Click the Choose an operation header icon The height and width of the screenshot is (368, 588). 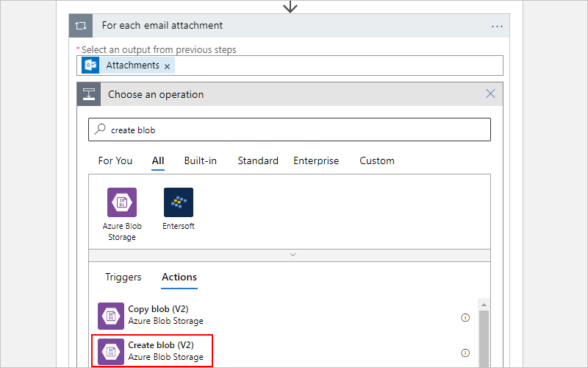(x=89, y=94)
